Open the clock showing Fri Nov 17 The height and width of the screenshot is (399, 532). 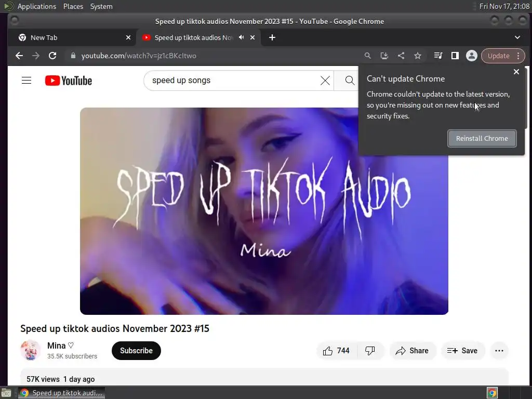click(504, 6)
